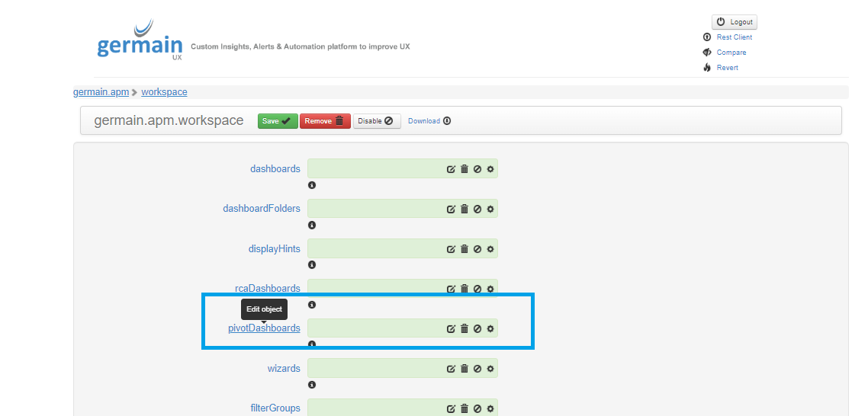Click inside the dashboards input field
The image size is (868, 416).
tap(375, 169)
